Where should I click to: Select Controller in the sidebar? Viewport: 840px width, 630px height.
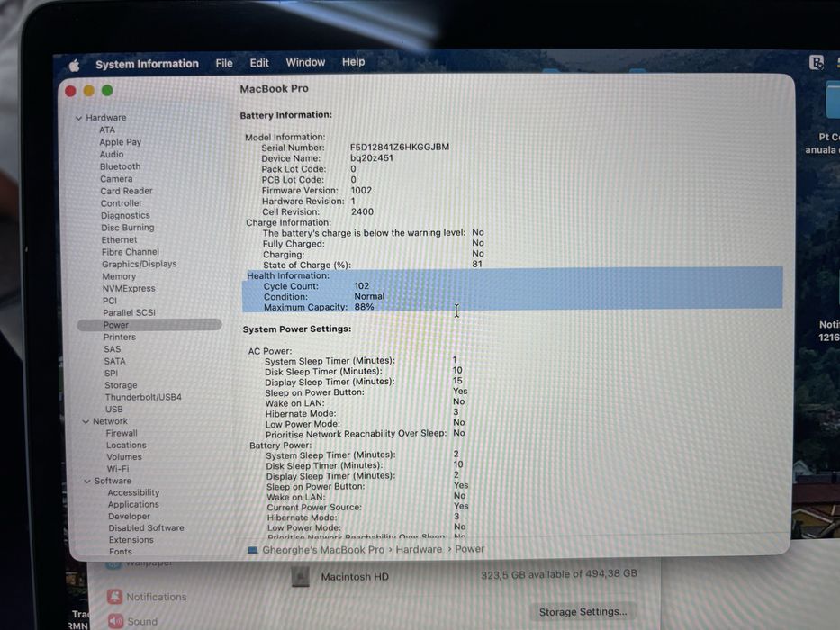pos(122,203)
